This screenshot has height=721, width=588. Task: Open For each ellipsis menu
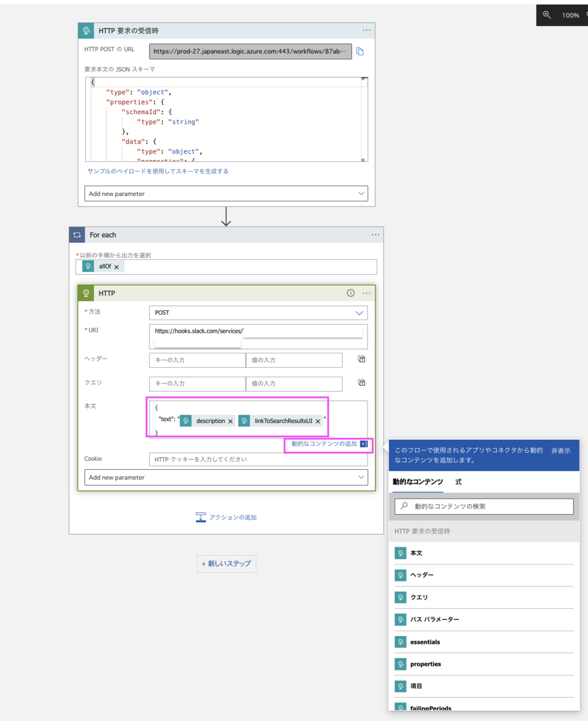tap(375, 235)
